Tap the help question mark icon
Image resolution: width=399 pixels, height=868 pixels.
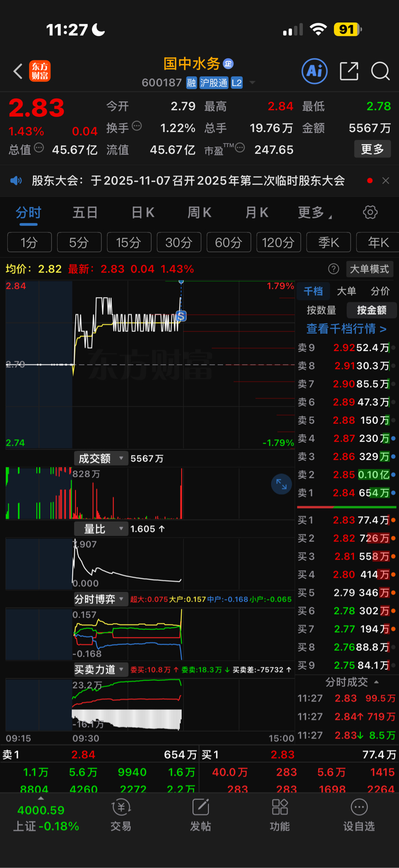pyautogui.click(x=334, y=269)
